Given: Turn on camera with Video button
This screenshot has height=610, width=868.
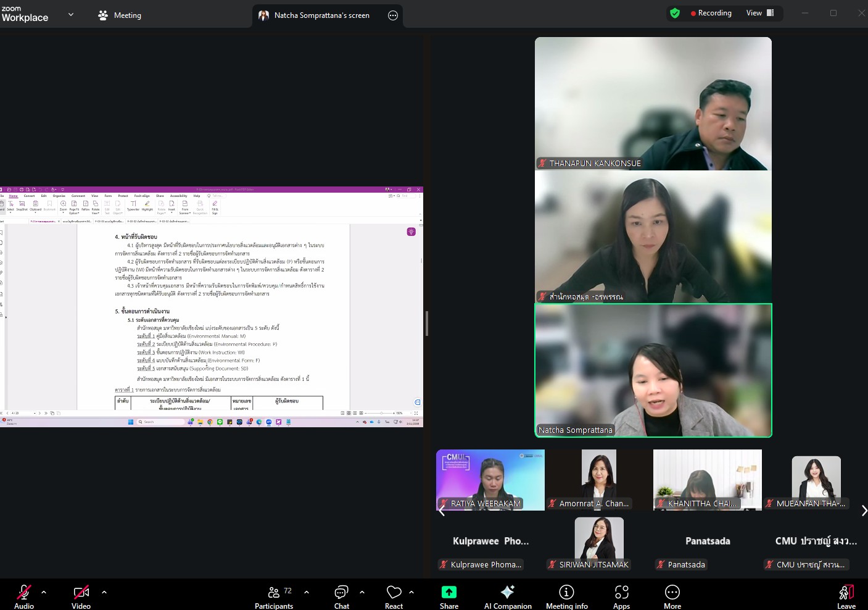Looking at the screenshot, I should pos(81,596).
